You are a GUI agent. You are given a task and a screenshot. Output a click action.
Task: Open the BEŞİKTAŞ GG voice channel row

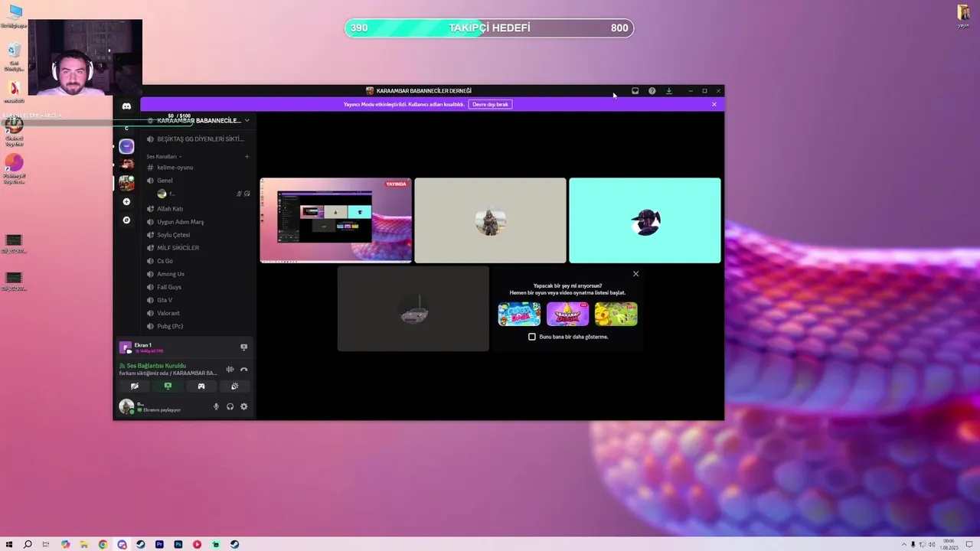[198, 139]
